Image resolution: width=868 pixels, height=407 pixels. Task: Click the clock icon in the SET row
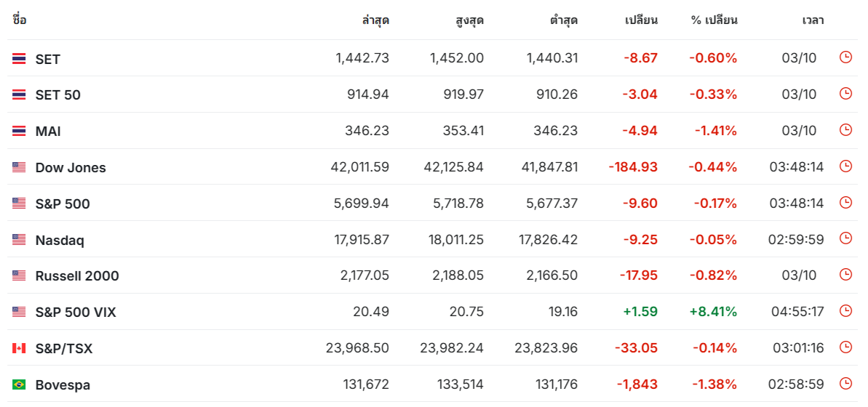tap(845, 57)
